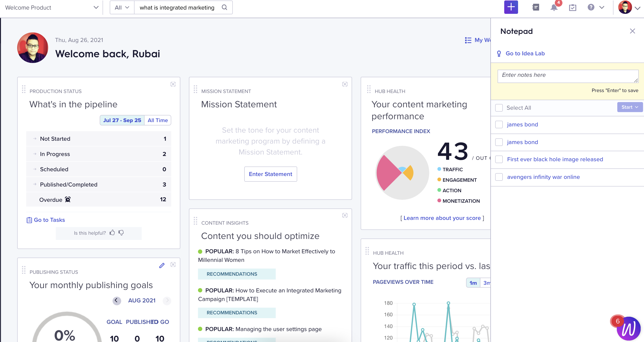644x342 pixels.
Task: Open the Start dropdown in Notepad
Action: (x=629, y=107)
